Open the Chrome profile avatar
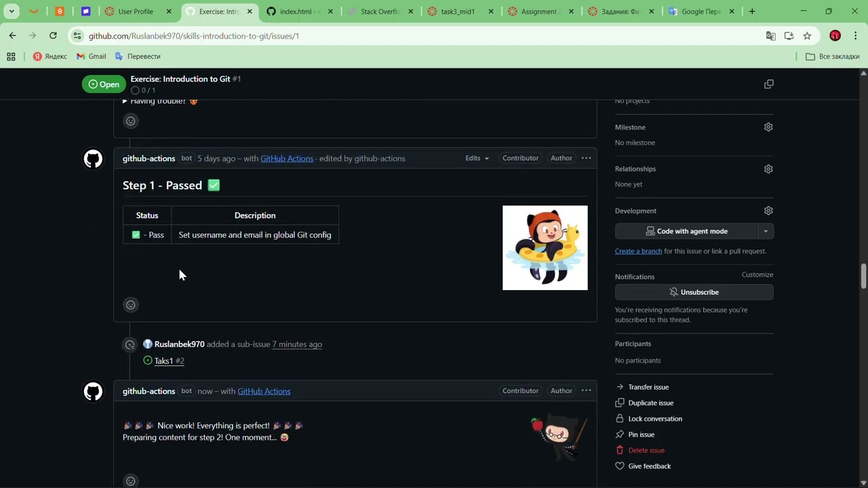 835,36
